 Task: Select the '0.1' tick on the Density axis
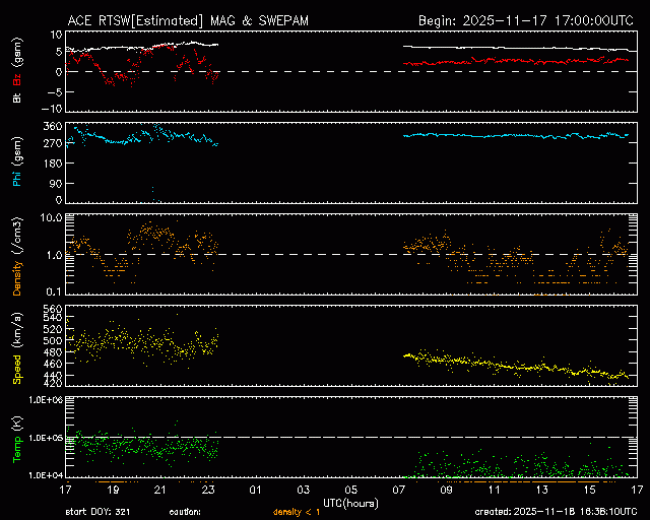click(54, 292)
